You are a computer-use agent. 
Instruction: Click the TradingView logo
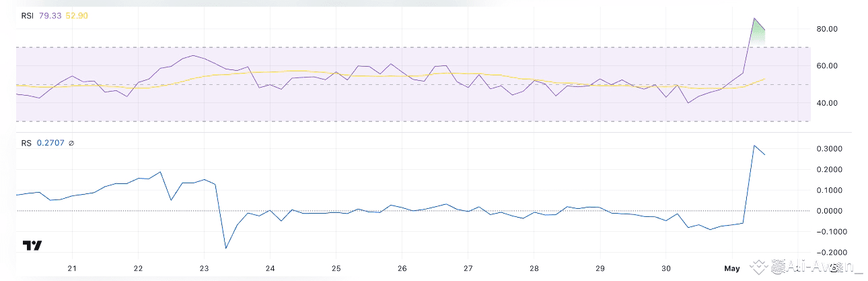click(x=32, y=245)
